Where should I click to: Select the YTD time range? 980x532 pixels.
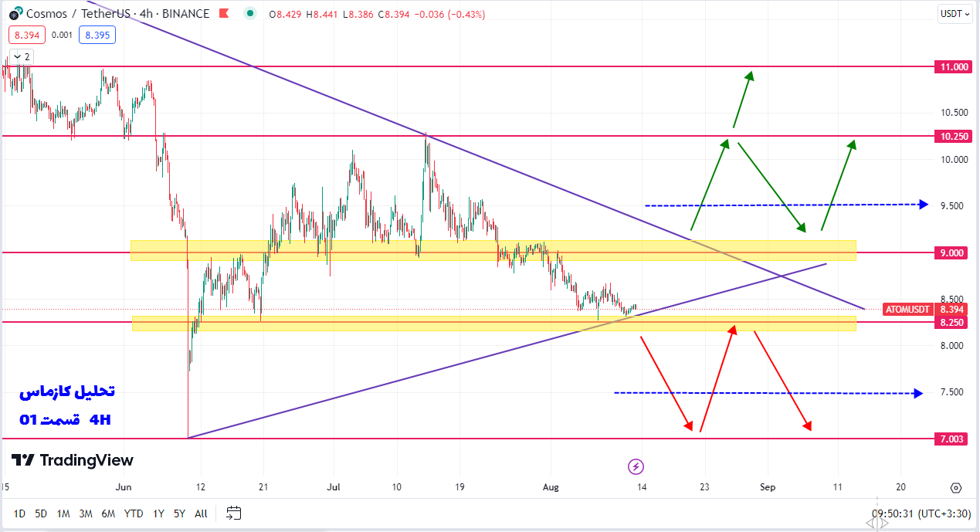[134, 513]
